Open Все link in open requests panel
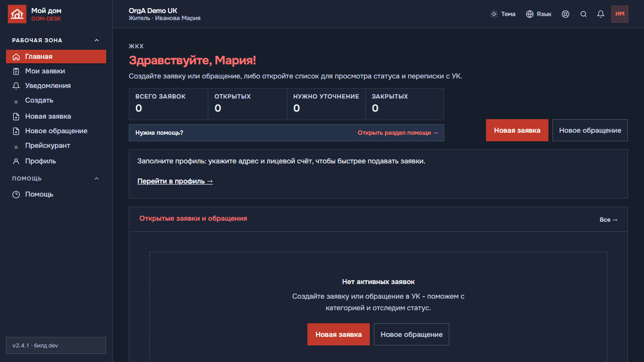 coord(609,220)
